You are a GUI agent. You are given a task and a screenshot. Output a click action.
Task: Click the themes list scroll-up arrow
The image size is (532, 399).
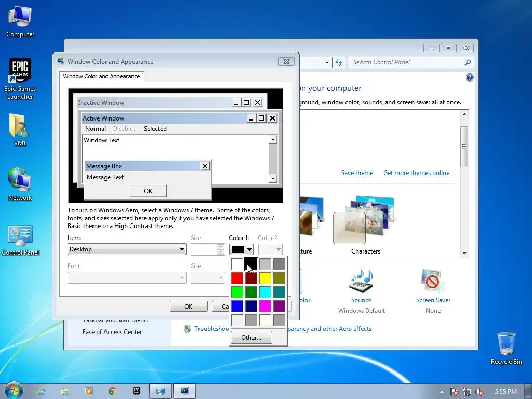pos(464,114)
